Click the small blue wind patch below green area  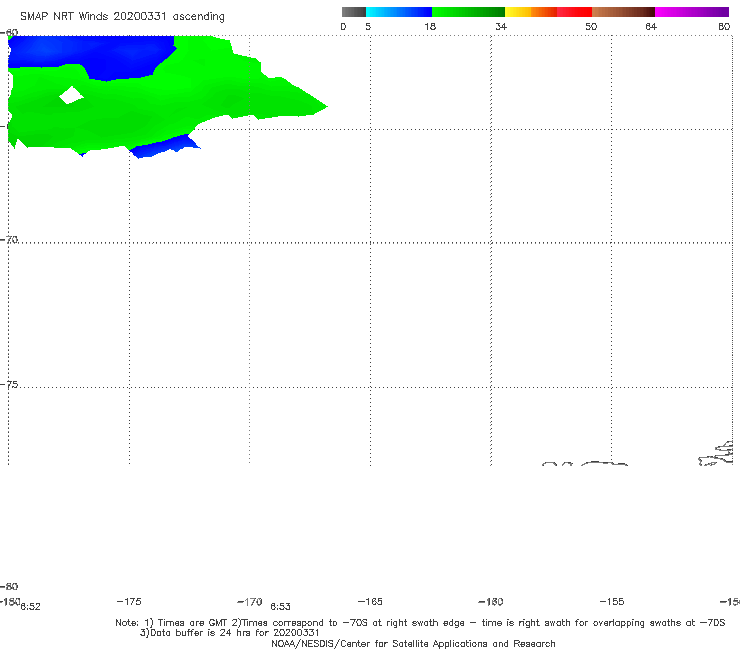coord(163,146)
